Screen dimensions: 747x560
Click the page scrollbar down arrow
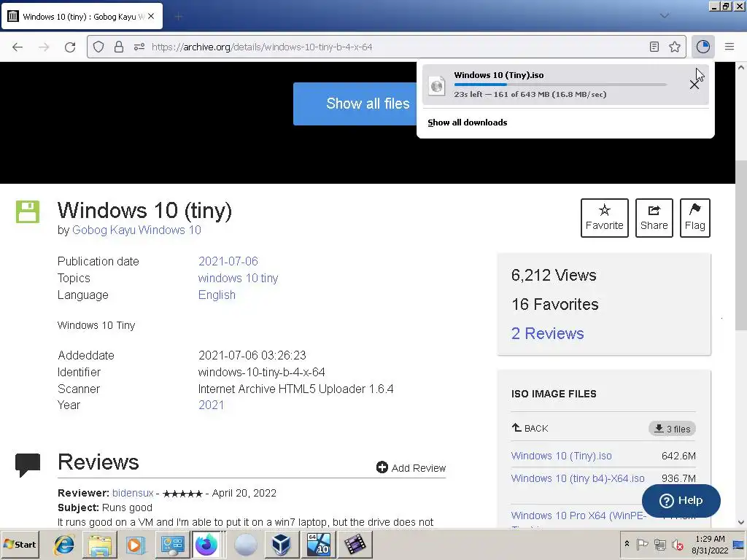(741, 522)
